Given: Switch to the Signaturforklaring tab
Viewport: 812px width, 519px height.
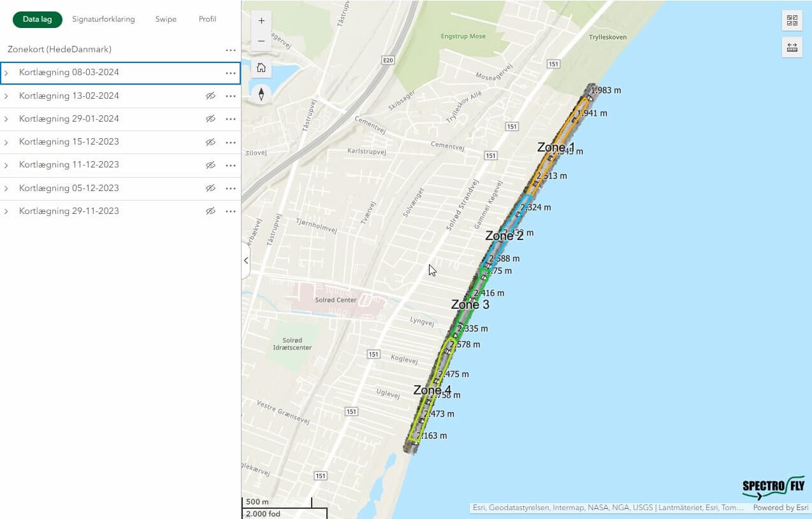Looking at the screenshot, I should point(103,19).
